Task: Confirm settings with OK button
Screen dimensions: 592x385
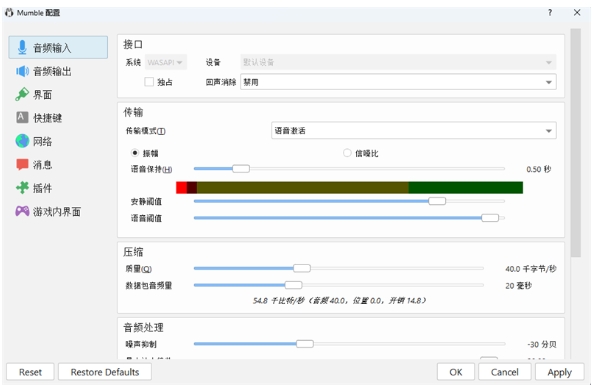Action: coord(456,372)
